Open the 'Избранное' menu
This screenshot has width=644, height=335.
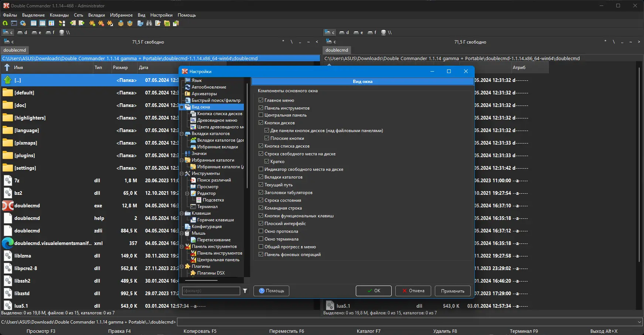121,15
